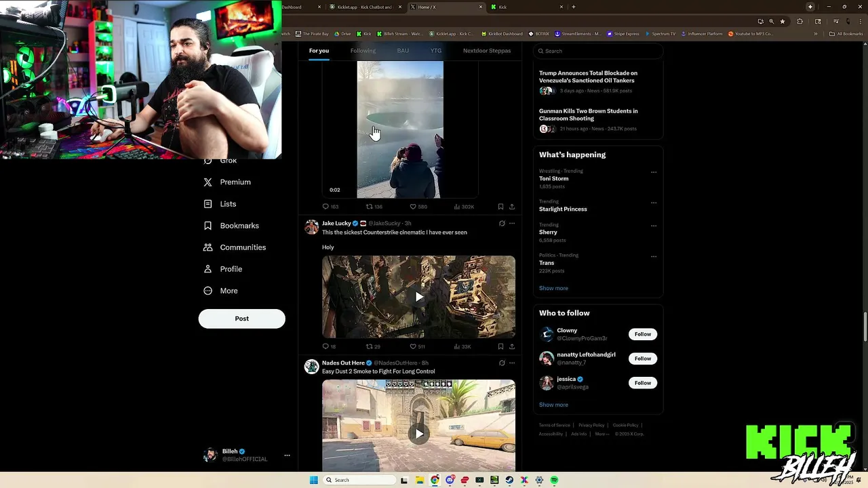Image resolution: width=868 pixels, height=488 pixels.
Task: Go to Communities in the sidebar
Action: click(x=235, y=247)
